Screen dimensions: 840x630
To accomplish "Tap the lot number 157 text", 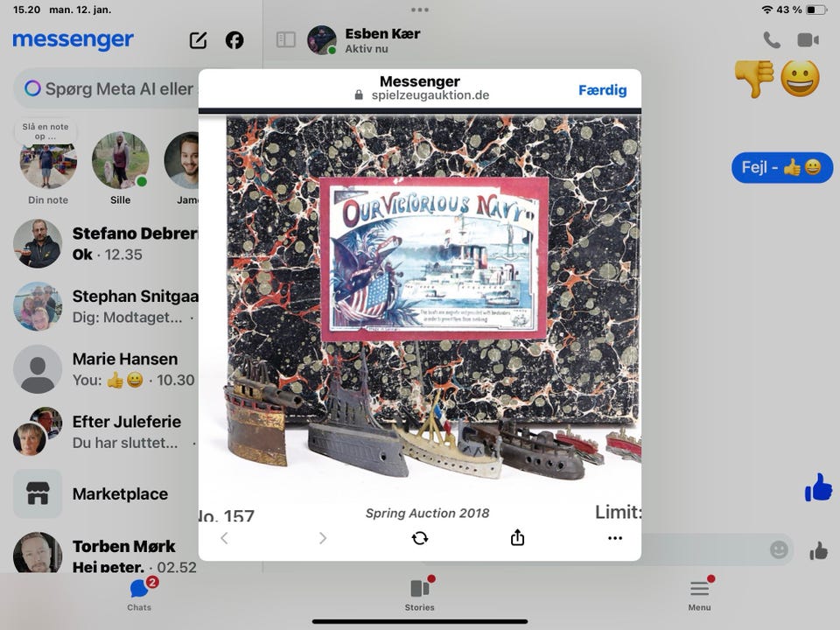I will click(x=226, y=515).
